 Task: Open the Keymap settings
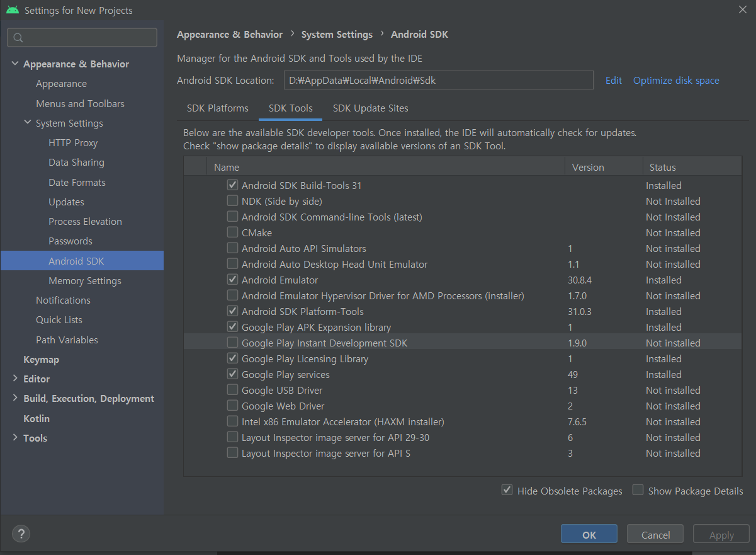click(x=41, y=359)
